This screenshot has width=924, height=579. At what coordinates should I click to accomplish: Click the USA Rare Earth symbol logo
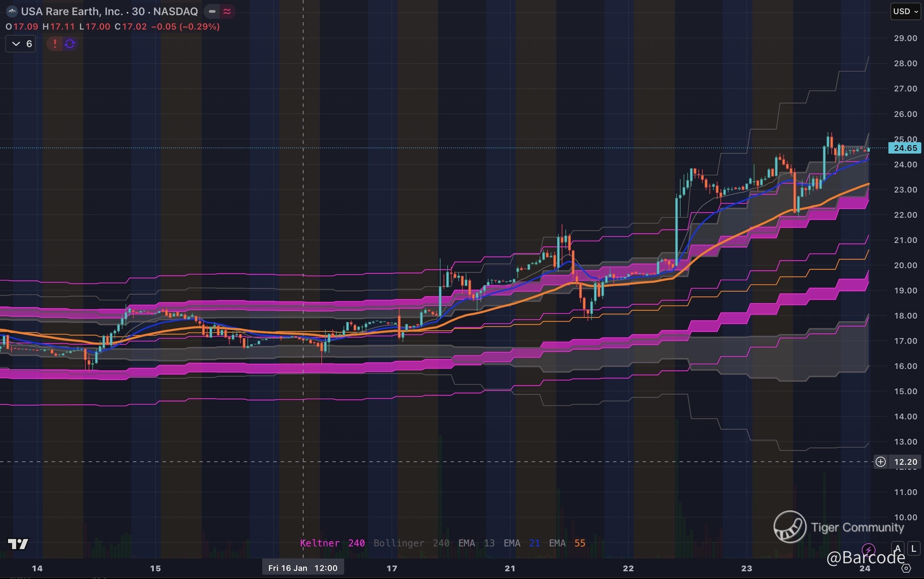point(12,11)
